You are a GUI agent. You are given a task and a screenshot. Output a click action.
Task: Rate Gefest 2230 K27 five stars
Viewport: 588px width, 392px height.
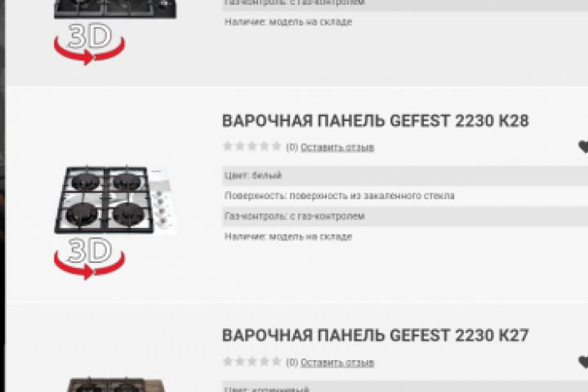coord(276,361)
